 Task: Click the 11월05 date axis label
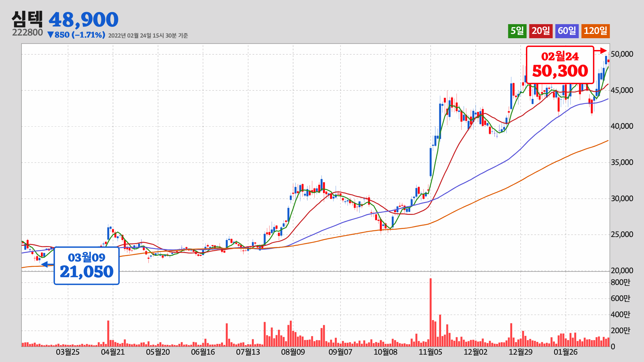pyautogui.click(x=430, y=352)
